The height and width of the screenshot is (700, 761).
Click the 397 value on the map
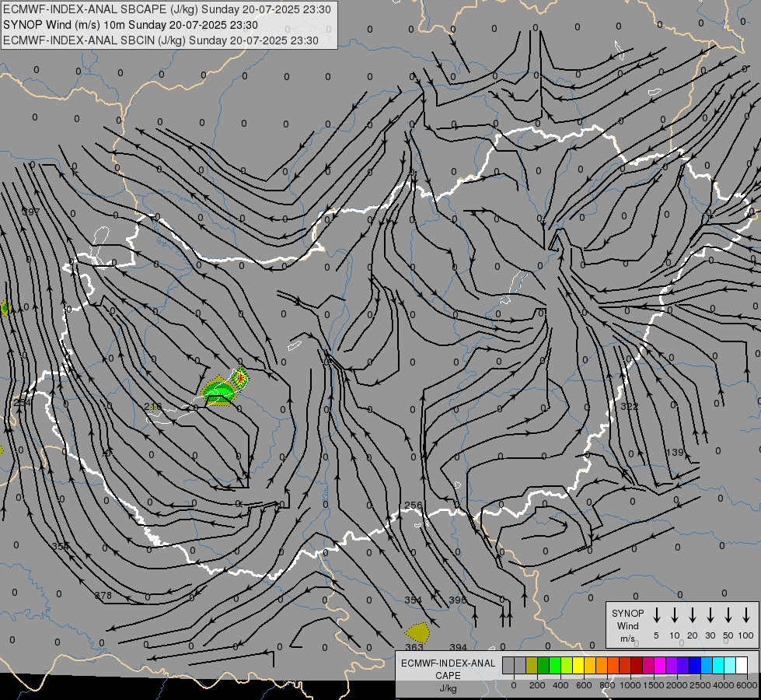pos(31,212)
